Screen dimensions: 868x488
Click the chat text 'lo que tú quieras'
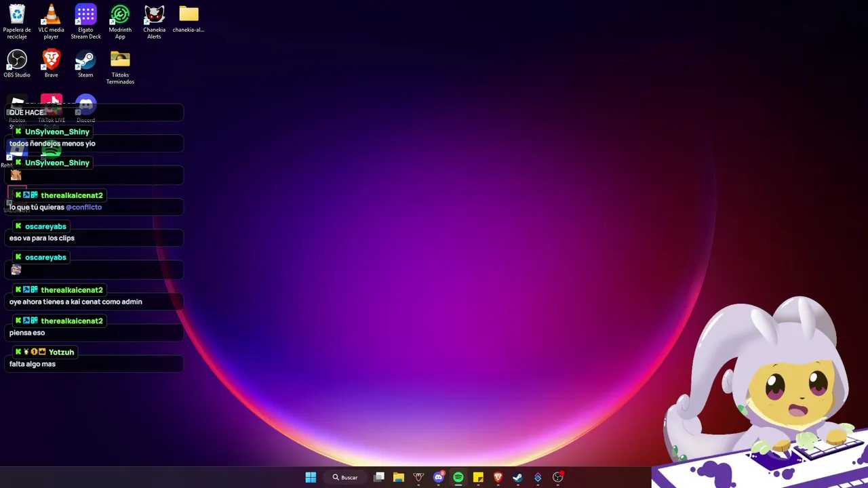click(37, 207)
